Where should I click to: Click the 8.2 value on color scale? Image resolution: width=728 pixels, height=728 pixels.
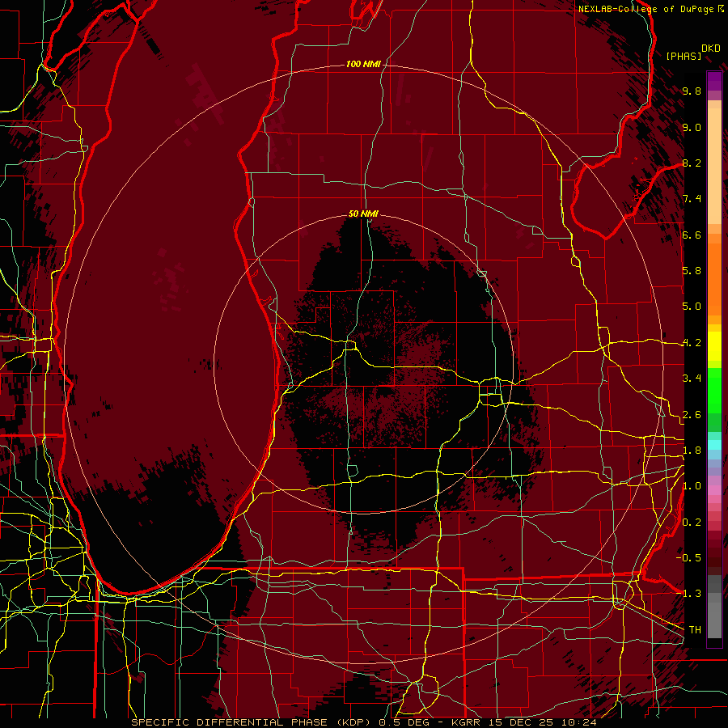[692, 163]
